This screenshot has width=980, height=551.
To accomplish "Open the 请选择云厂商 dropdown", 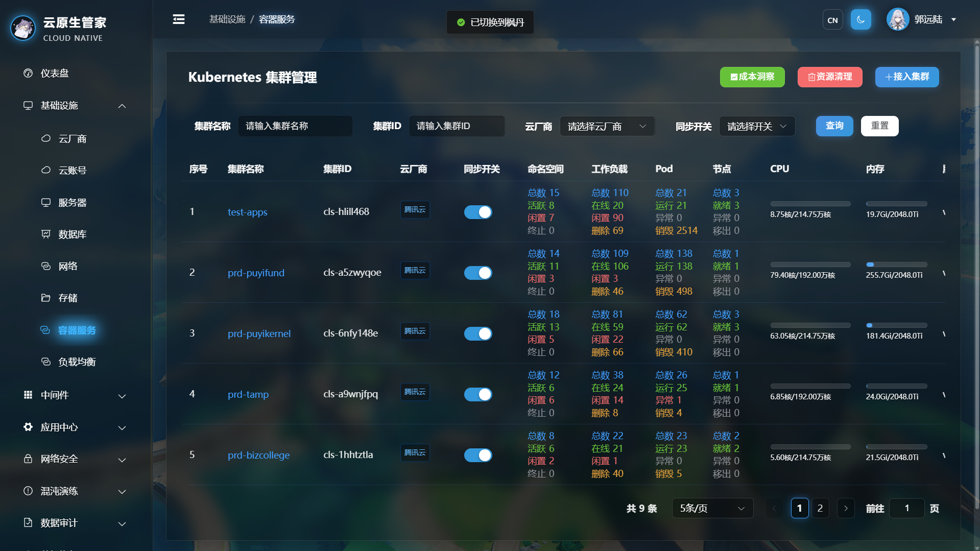I will click(x=607, y=126).
